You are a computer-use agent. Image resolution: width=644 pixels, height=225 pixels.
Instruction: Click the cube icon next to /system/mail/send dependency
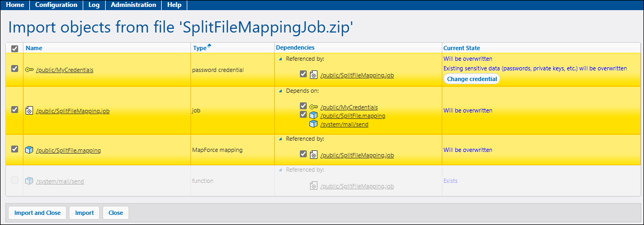(314, 124)
